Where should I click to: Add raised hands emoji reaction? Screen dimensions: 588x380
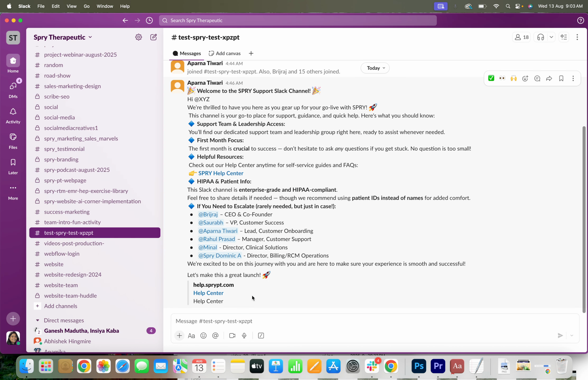pos(514,78)
